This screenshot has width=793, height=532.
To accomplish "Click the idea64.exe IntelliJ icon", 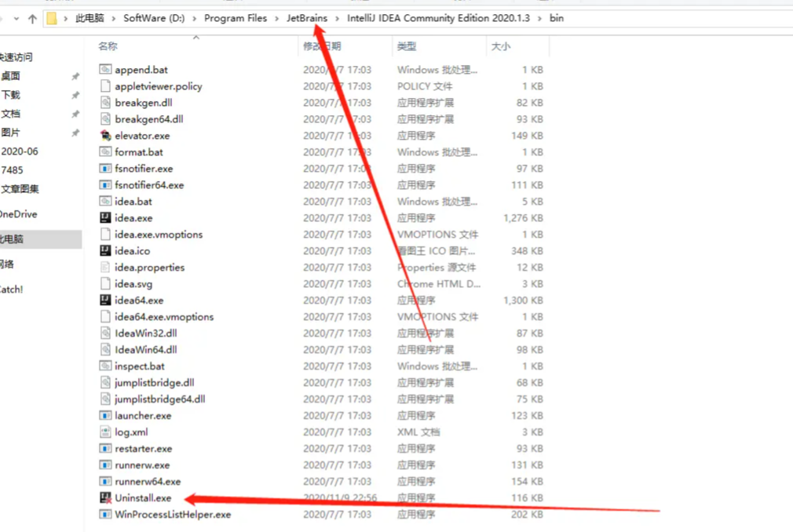I will 105,300.
